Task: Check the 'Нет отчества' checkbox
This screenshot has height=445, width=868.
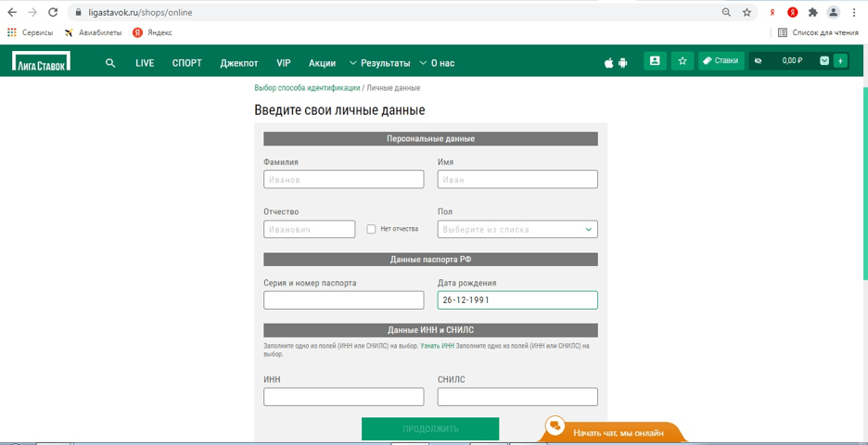Action: pos(371,229)
